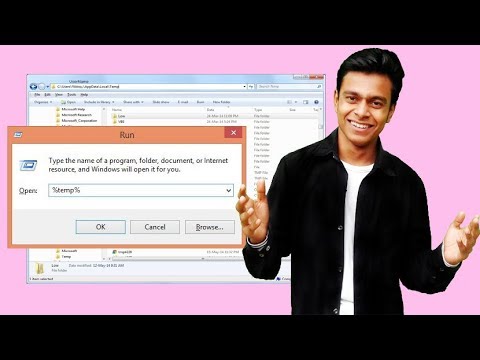Open the Browse... file picker
This screenshot has width=480, height=360.
click(210, 227)
